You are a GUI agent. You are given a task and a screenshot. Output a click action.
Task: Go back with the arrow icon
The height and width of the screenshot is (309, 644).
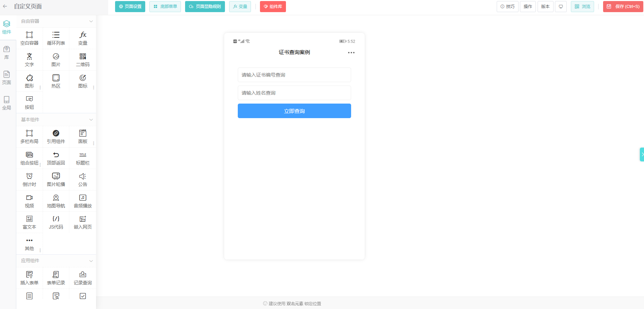tap(5, 6)
